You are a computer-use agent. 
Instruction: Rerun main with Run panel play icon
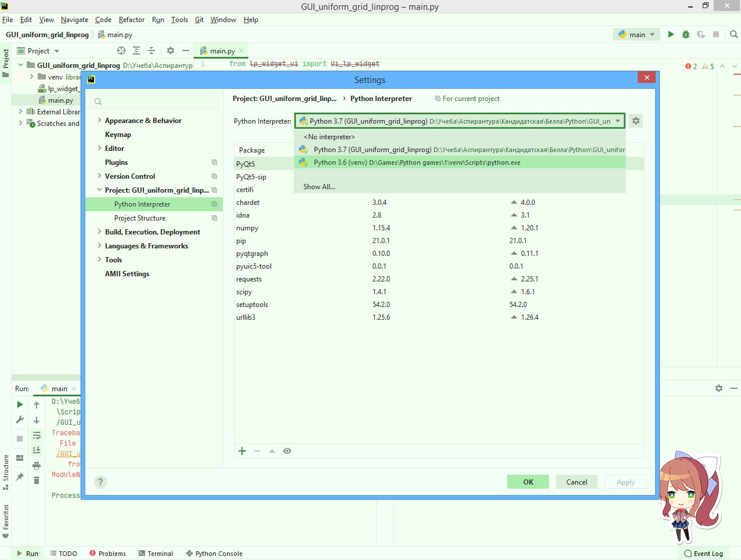click(20, 404)
